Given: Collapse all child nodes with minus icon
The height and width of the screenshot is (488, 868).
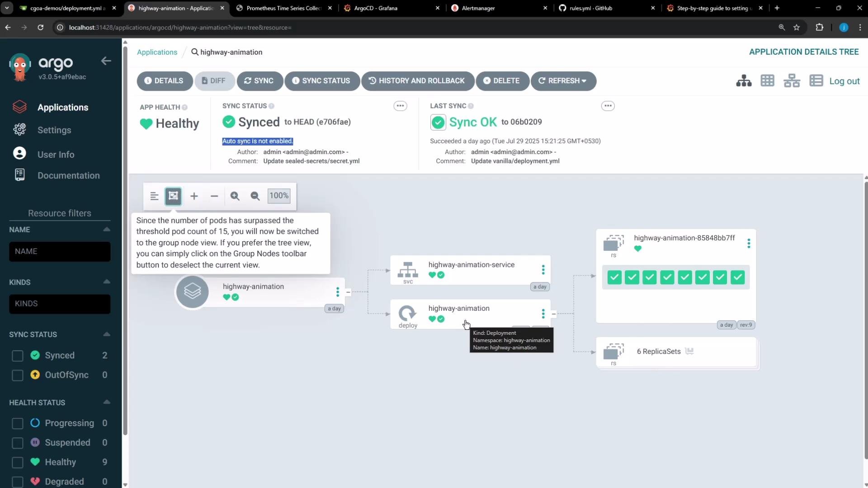Looking at the screenshot, I should coord(214,196).
